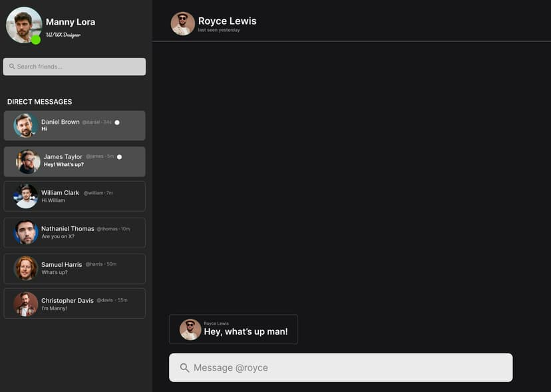Open Nathaniel Thomas chat
The image size is (551, 392).
75,232
